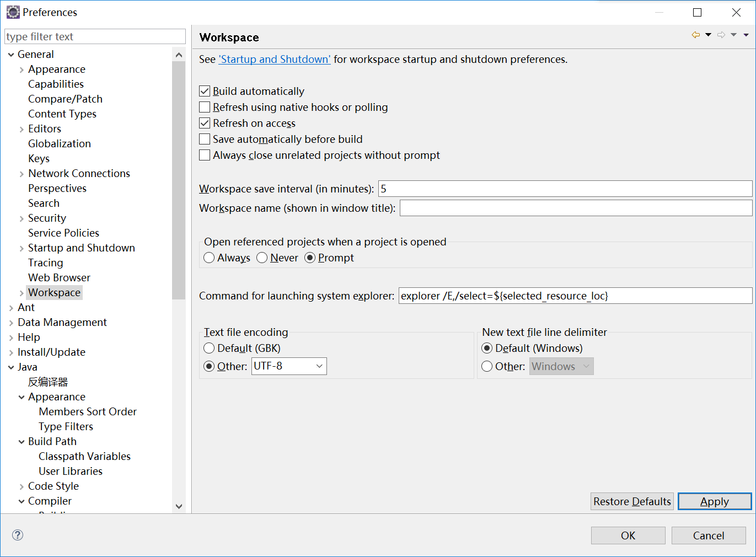Screen dimensions: 756x557
Task: Select Perspectives tree item
Action: coord(57,188)
